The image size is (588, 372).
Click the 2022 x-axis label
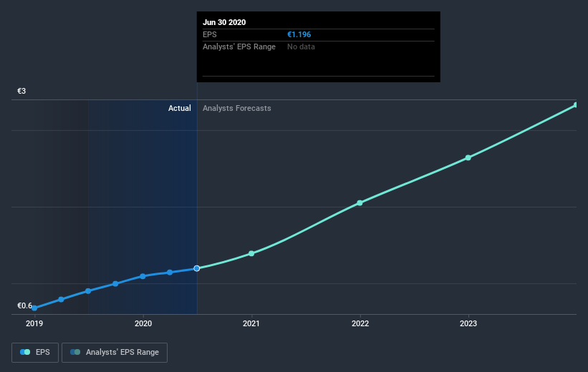pyautogui.click(x=360, y=323)
